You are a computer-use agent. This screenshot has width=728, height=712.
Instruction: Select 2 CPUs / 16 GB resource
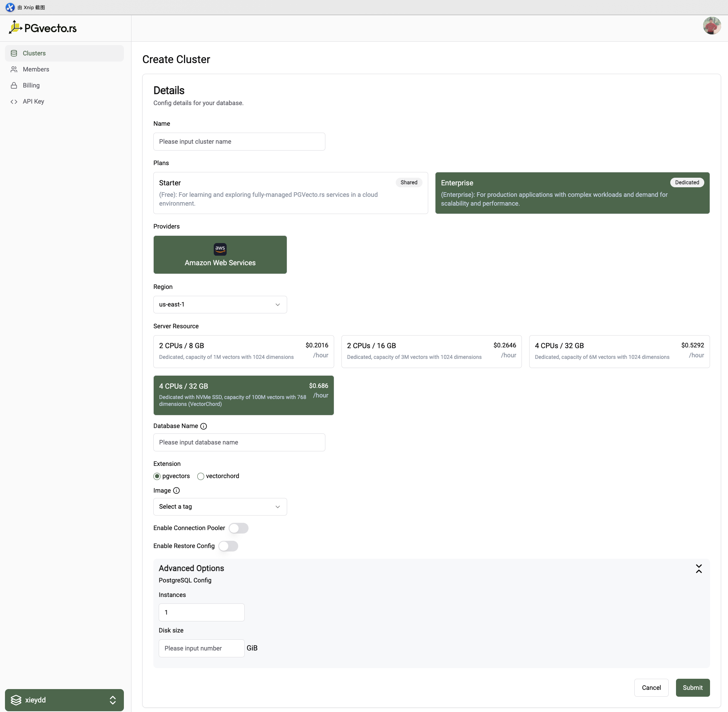pyautogui.click(x=432, y=352)
